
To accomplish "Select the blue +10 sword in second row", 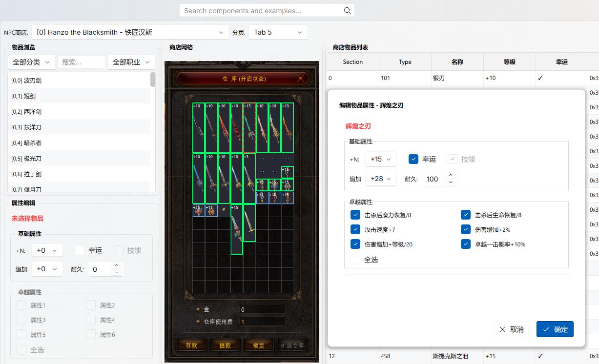I will [198, 179].
